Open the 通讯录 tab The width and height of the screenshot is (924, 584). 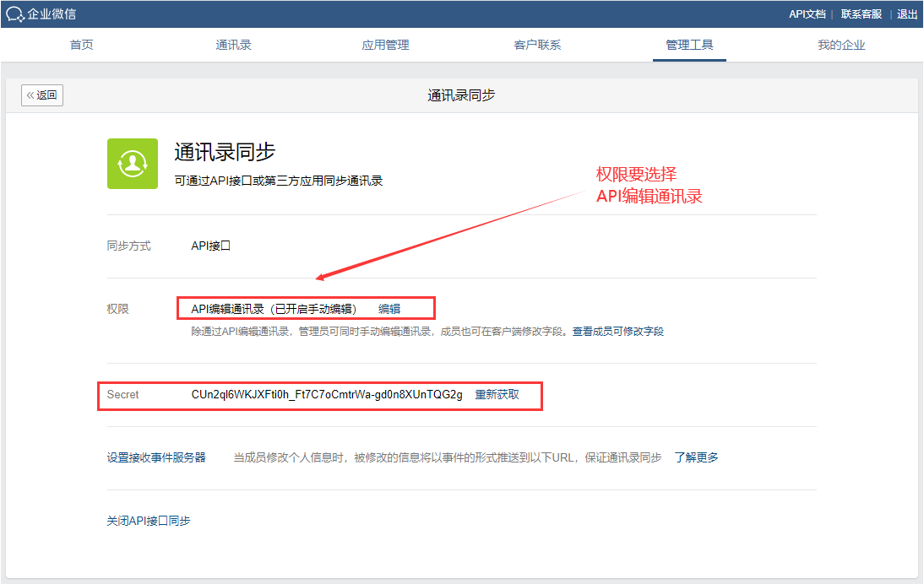click(233, 46)
